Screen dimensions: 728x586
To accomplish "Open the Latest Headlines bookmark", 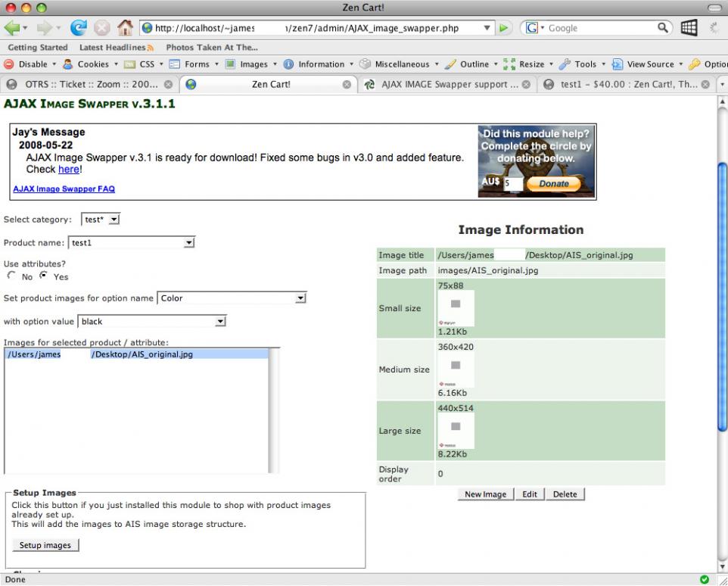I will (x=112, y=48).
